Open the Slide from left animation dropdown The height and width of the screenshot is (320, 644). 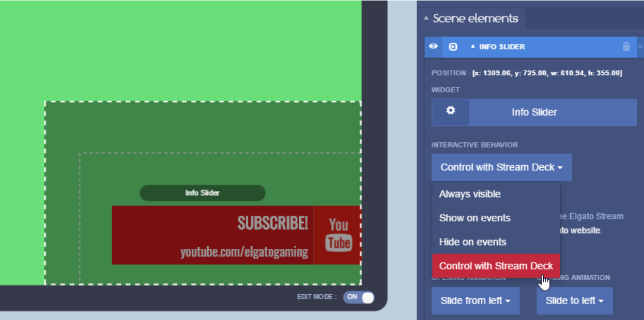point(476,300)
